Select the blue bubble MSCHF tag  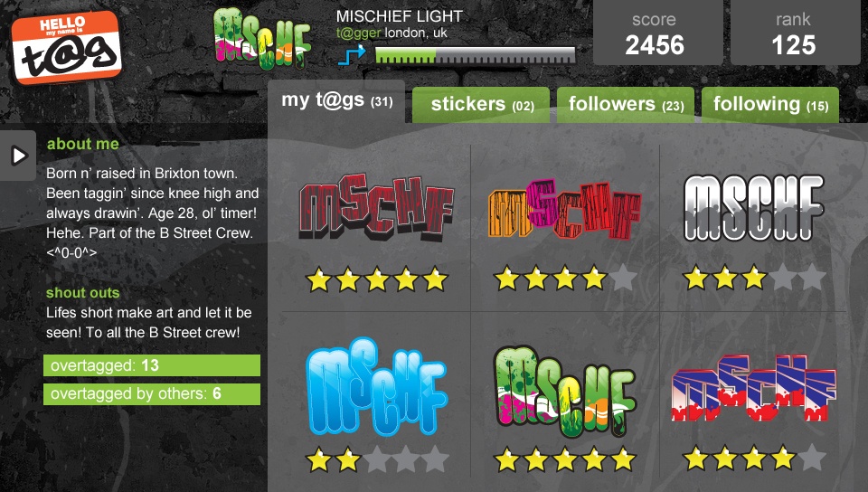click(x=376, y=387)
